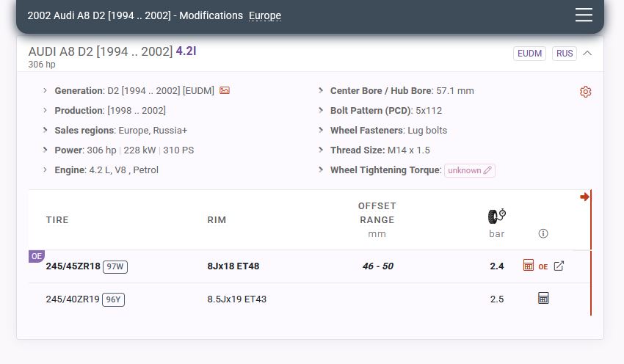Open calculator for the 245/45ZR18 tire
The width and height of the screenshot is (624, 364).
pos(528,266)
